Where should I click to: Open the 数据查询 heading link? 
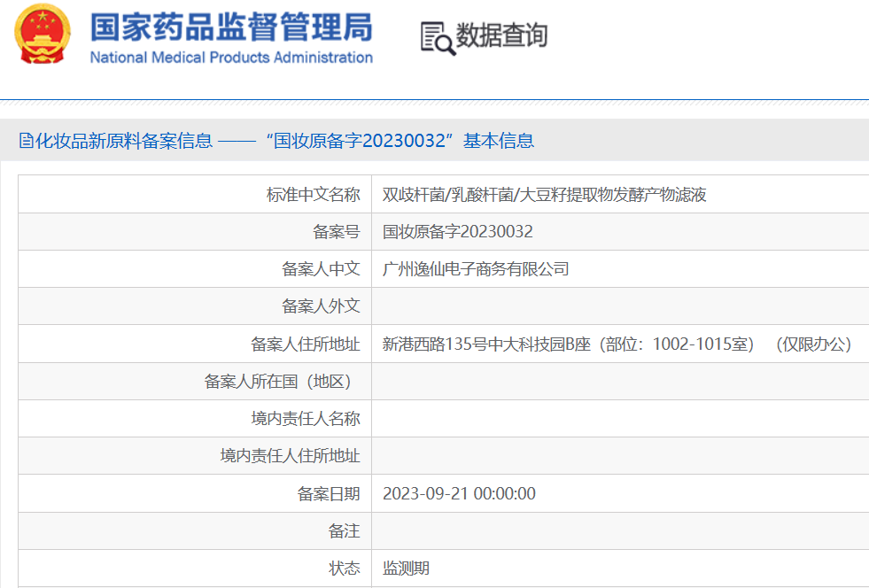point(501,35)
